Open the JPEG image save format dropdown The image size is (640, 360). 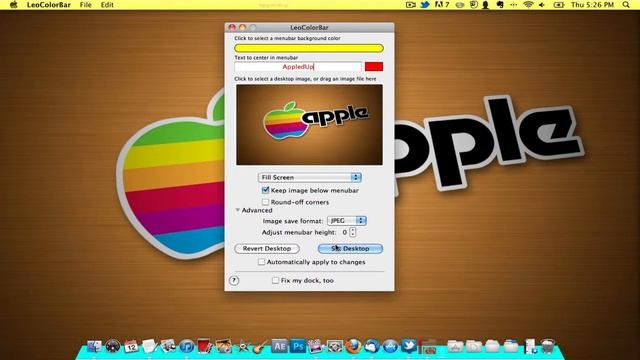(347, 220)
